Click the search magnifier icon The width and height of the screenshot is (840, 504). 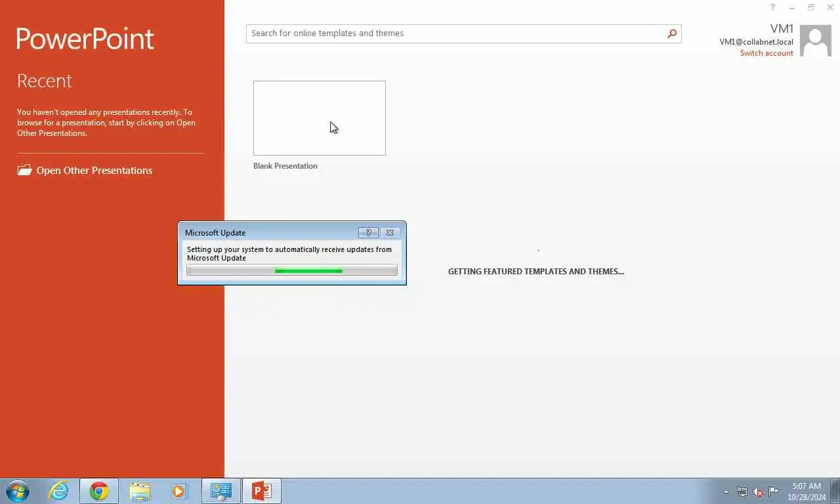click(672, 33)
